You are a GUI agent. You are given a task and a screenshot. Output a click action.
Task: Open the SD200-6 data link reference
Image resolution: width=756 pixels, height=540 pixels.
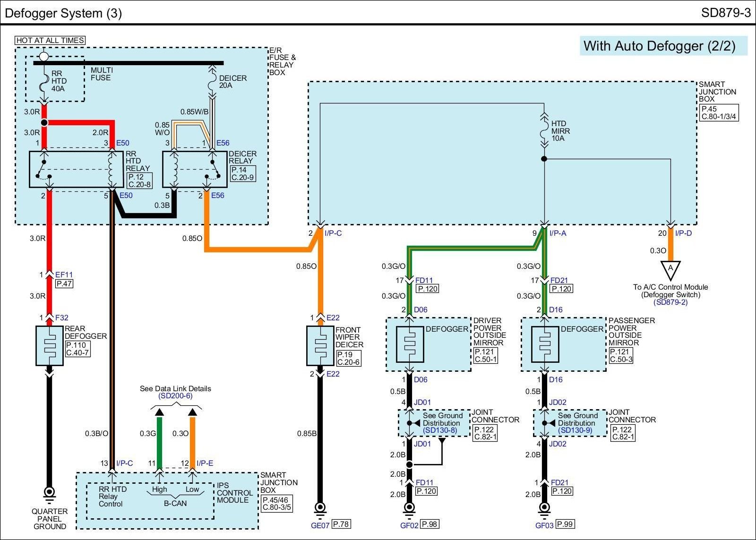[175, 396]
